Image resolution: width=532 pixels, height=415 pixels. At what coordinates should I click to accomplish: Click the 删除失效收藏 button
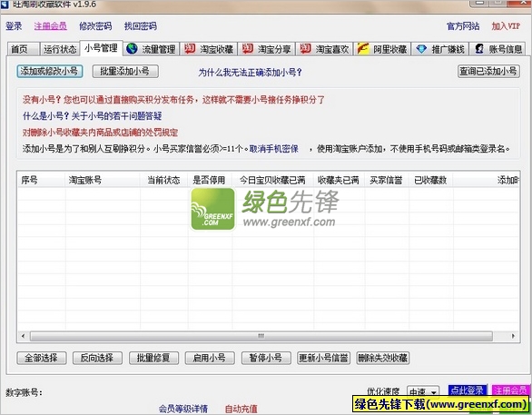point(383,358)
